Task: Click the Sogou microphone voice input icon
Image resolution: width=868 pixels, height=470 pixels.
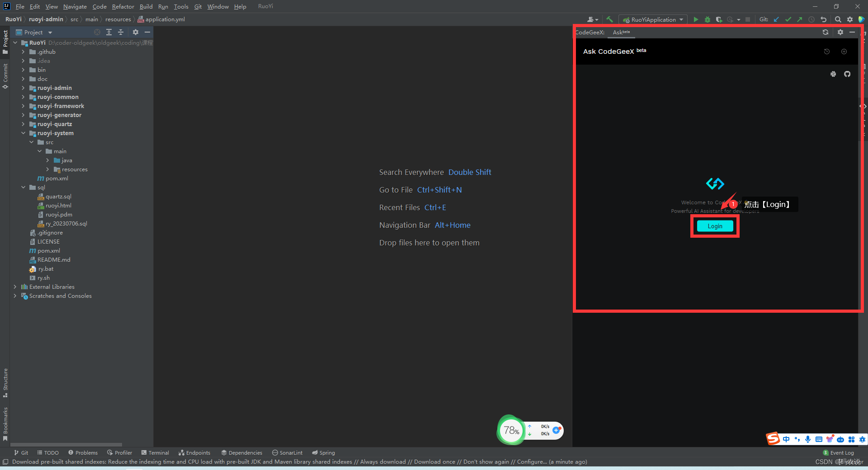Action: [x=808, y=439]
